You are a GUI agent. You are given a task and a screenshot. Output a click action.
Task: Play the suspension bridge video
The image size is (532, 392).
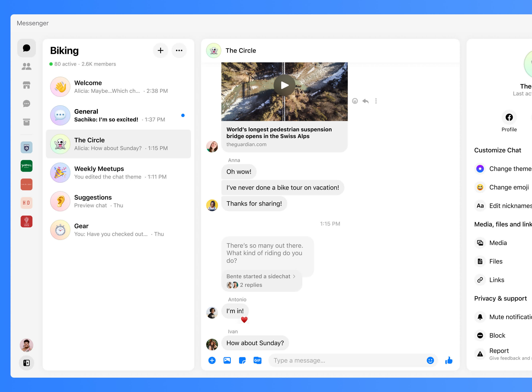285,85
